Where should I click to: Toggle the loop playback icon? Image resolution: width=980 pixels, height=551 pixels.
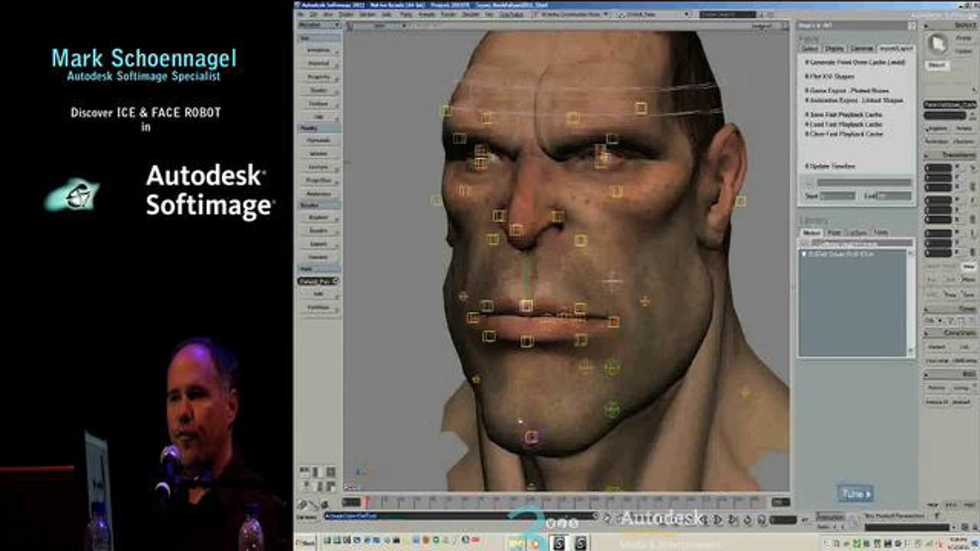pyautogui.click(x=748, y=520)
